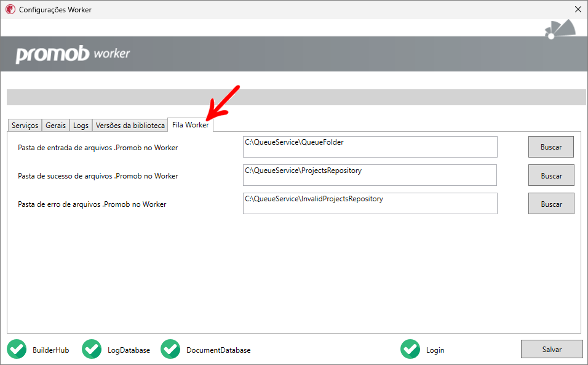Click the fan-shaped emblem in top-right corner
The width and height of the screenshot is (588, 365).
tap(560, 30)
